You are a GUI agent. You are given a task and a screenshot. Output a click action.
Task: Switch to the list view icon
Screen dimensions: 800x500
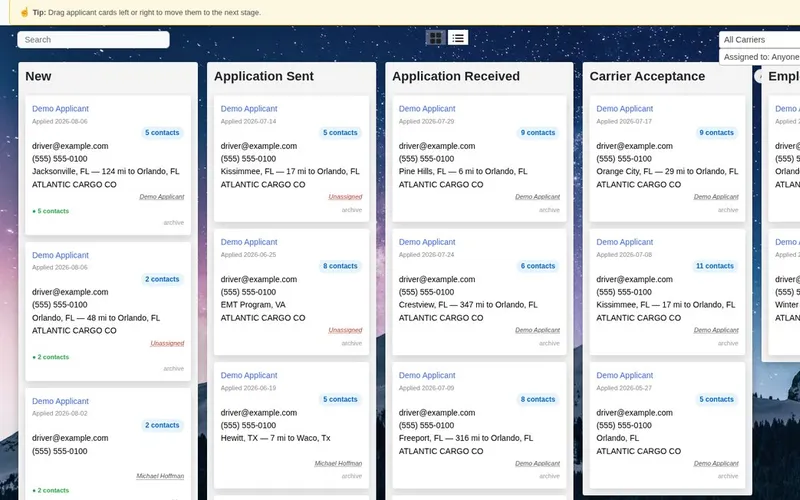(x=458, y=38)
